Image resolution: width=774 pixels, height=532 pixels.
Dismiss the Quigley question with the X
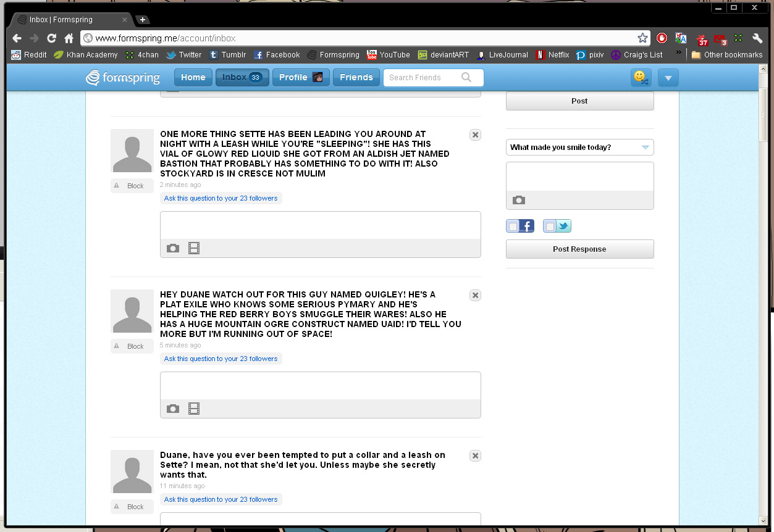click(x=475, y=296)
